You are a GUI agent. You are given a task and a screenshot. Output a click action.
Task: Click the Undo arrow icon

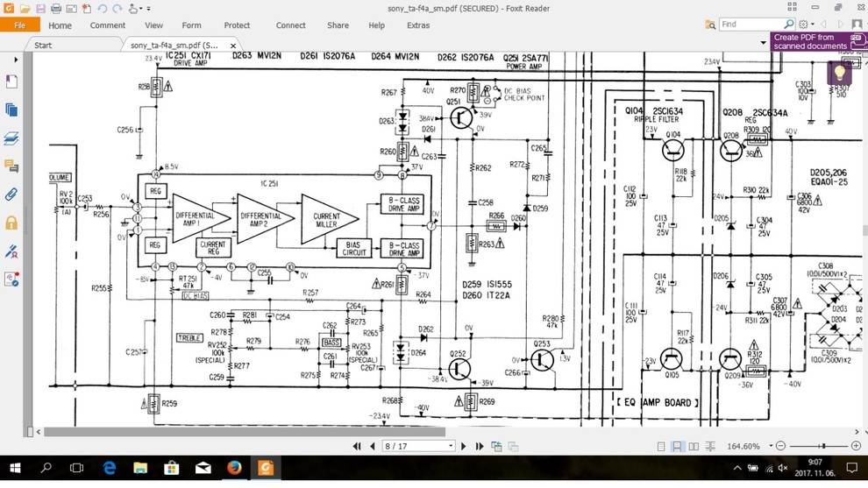point(103,9)
